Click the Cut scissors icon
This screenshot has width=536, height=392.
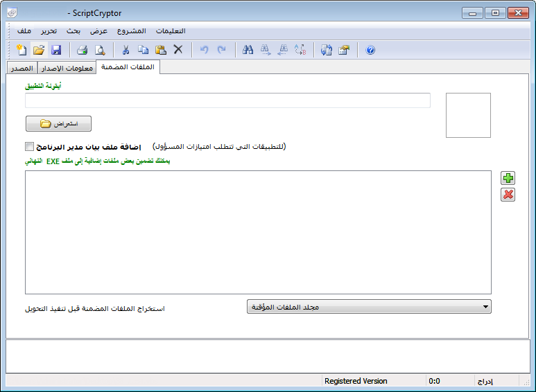[126, 50]
